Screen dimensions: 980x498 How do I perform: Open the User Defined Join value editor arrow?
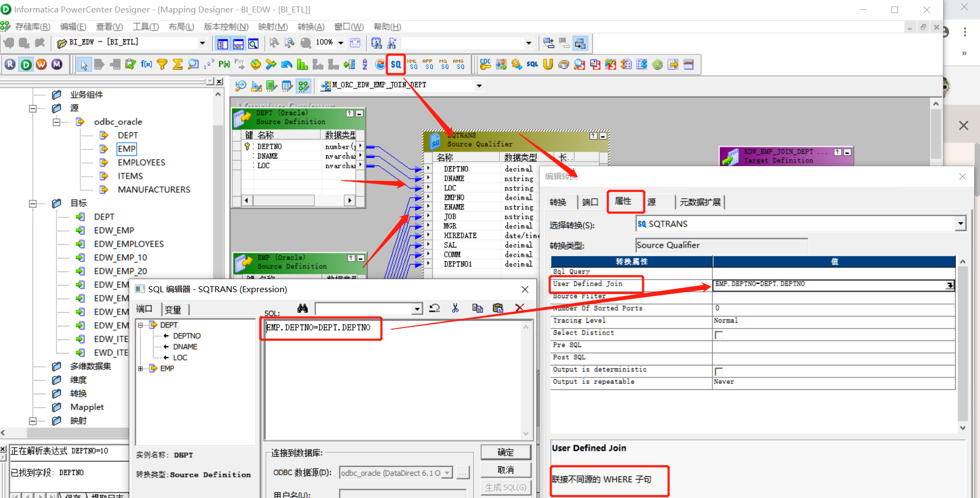950,285
